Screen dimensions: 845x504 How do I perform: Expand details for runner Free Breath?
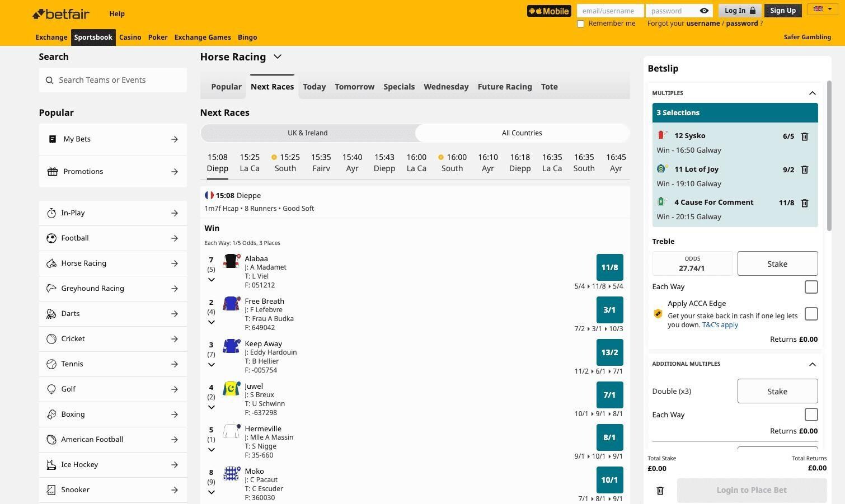coord(212,322)
